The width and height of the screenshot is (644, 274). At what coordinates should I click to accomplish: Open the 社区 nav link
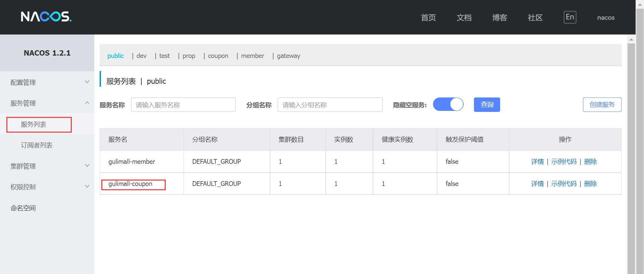(x=535, y=18)
